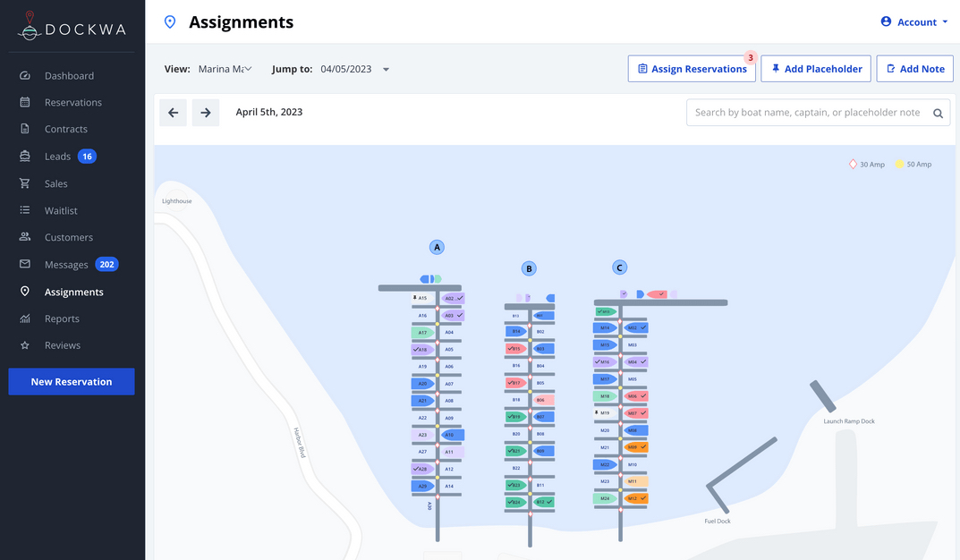The height and width of the screenshot is (560, 960).
Task: Click pinned placeholder in slip A15
Action: (x=422, y=298)
